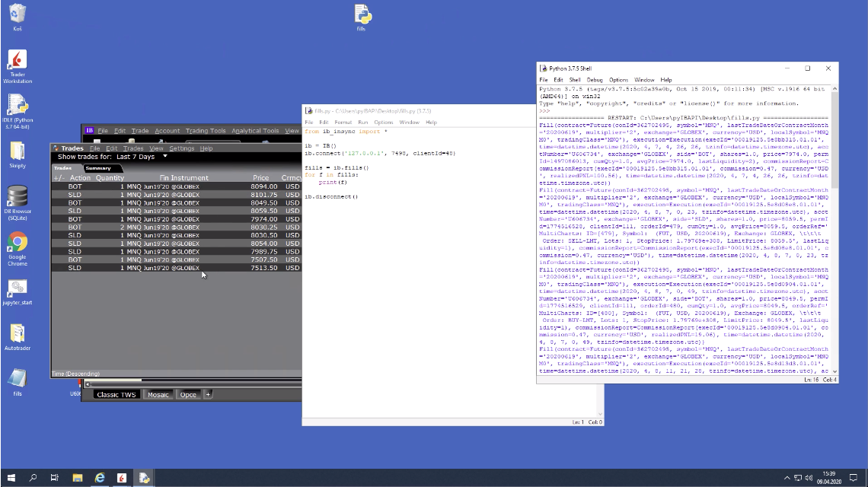The image size is (868, 487).
Task: Expand the 'Last 7 Days' trades dropdown
Action: pos(165,157)
